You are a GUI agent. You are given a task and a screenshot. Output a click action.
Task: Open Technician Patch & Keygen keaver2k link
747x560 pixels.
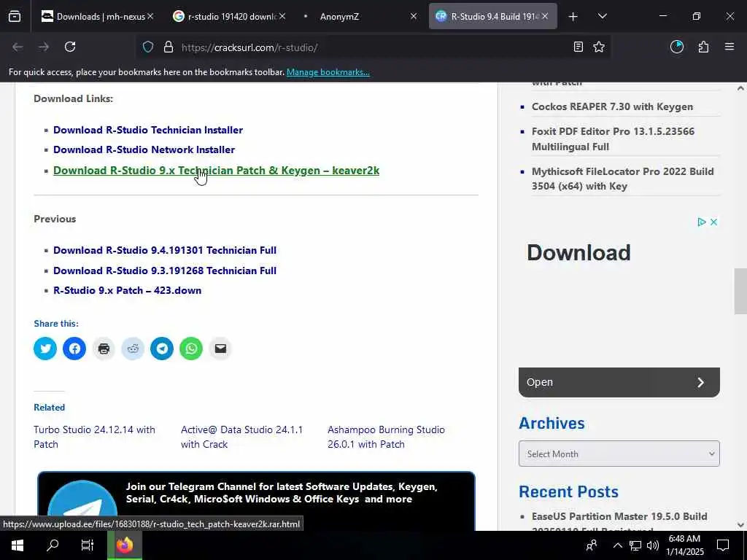(216, 171)
